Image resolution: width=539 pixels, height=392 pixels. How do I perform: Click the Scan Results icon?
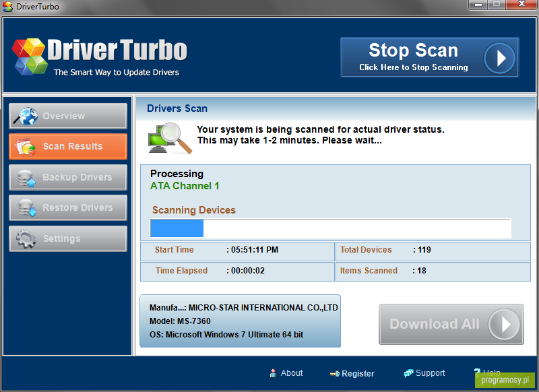click(x=25, y=147)
